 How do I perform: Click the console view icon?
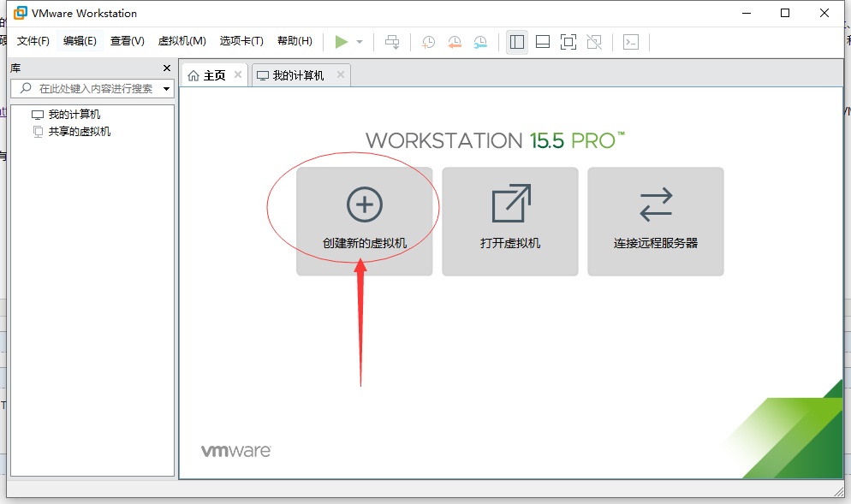click(631, 42)
